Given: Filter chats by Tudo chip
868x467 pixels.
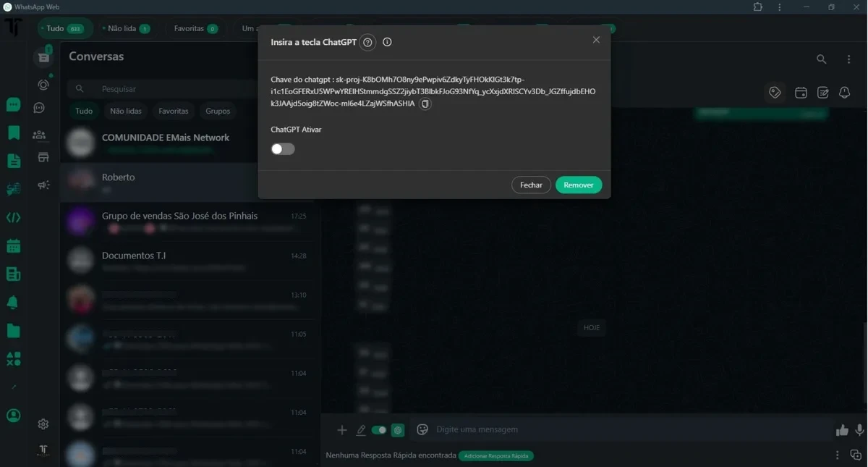Looking at the screenshot, I should pos(84,112).
